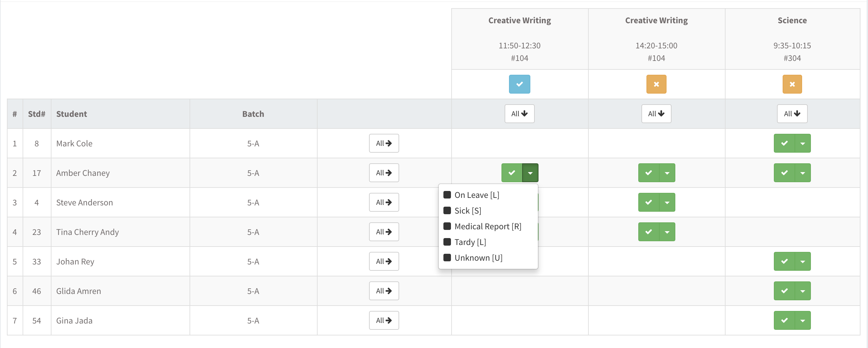868x348 pixels.
Task: Click All-down button for 11:50 Creative Writing
Action: [519, 114]
